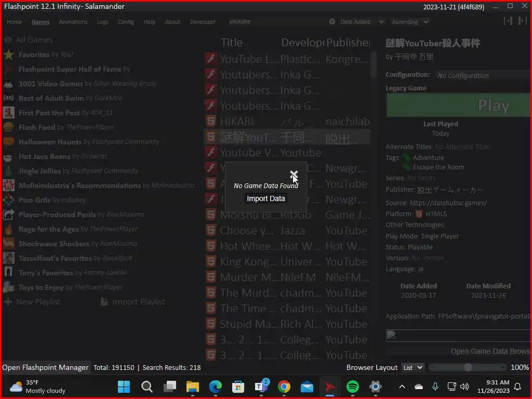532x399 pixels.
Task: Click the green Play button
Action: [x=458, y=105]
